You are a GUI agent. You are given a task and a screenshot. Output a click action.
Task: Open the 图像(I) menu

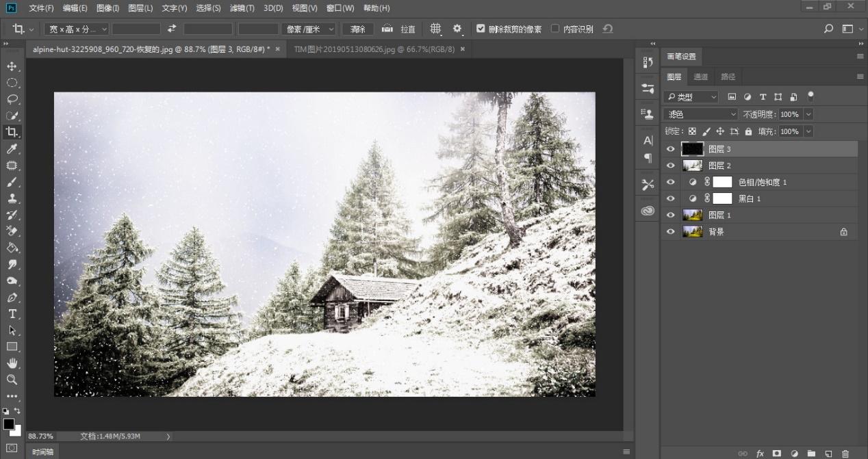[107, 8]
